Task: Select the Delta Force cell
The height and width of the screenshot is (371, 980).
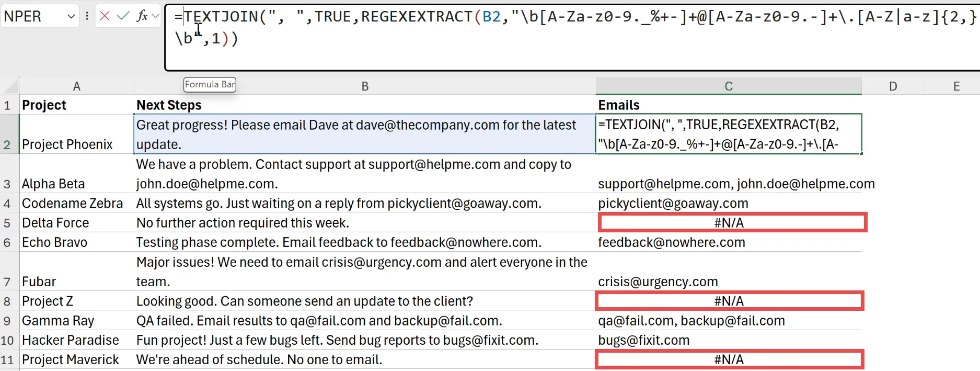Action: (77, 222)
